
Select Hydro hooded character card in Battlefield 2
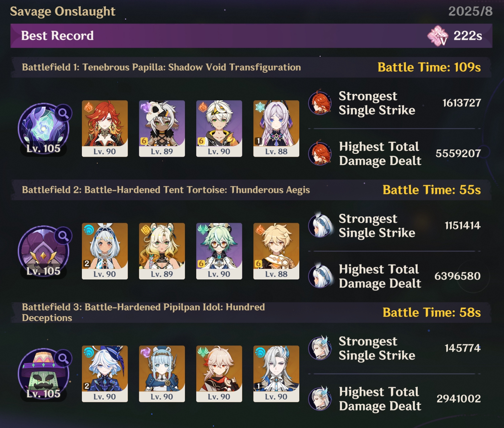click(105, 251)
